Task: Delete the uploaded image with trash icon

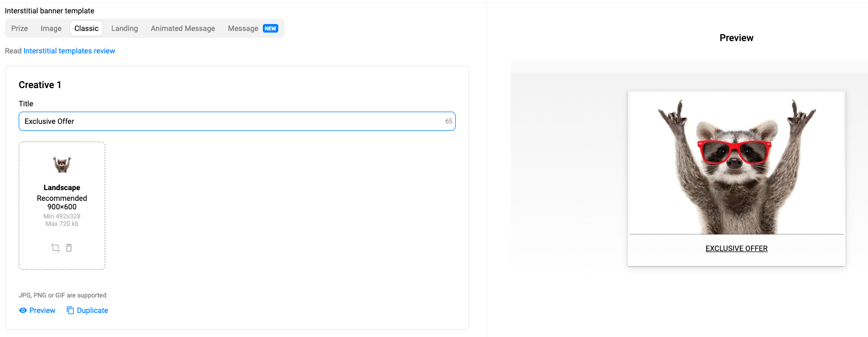Action: [x=69, y=248]
